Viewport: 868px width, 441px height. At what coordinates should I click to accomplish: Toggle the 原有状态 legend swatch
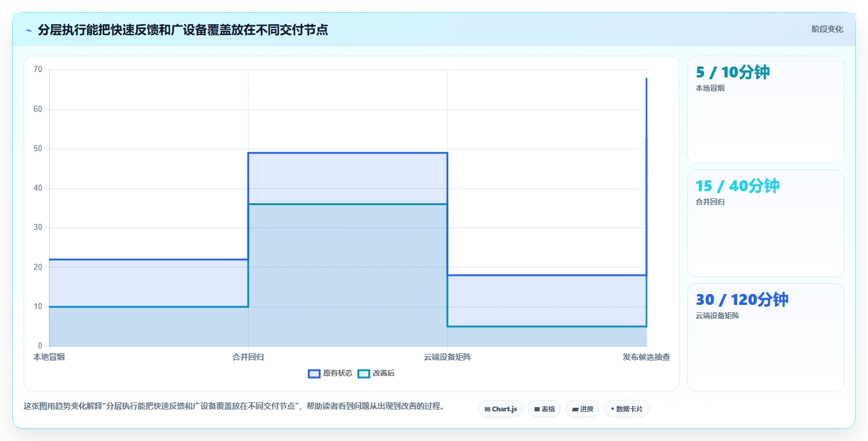click(x=314, y=374)
